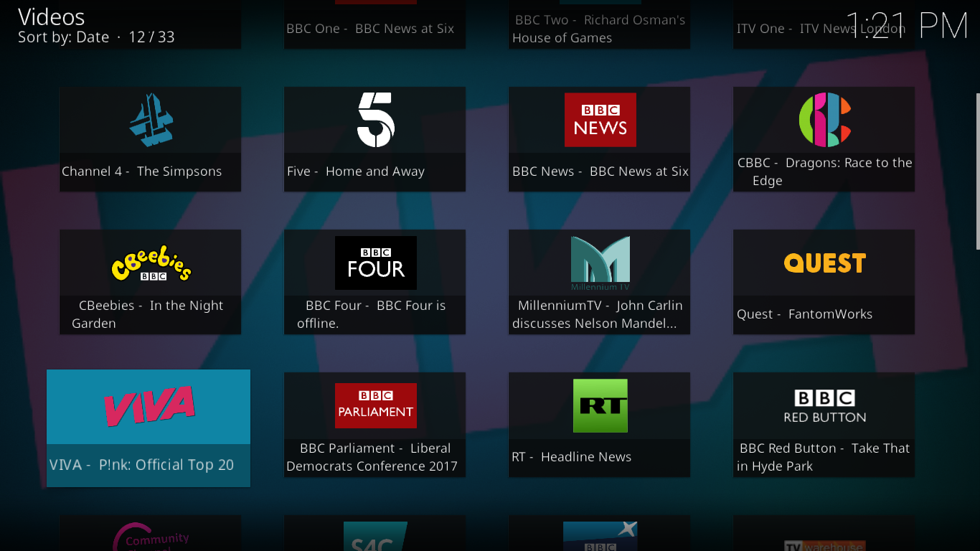Open the Community Channel tile

tap(150, 534)
